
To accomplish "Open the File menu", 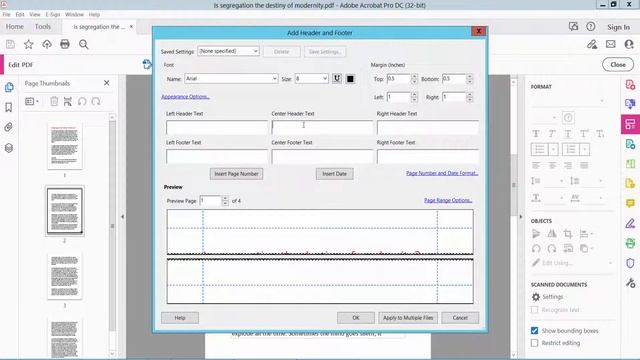I will [7, 14].
